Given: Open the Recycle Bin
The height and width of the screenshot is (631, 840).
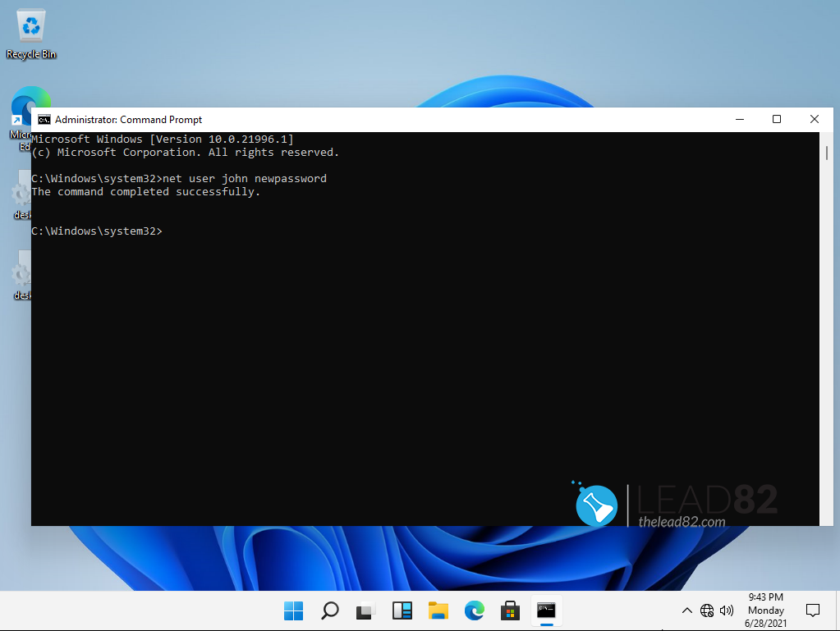Looking at the screenshot, I should (30, 25).
